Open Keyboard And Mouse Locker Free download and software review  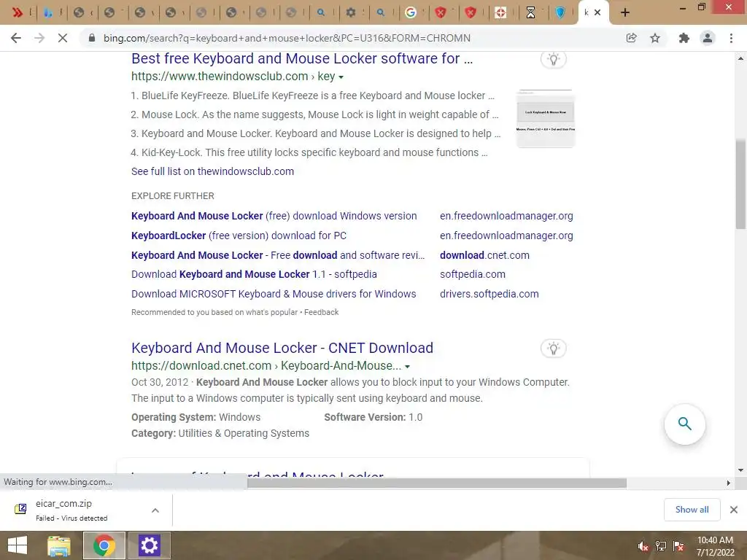pyautogui.click(x=278, y=255)
